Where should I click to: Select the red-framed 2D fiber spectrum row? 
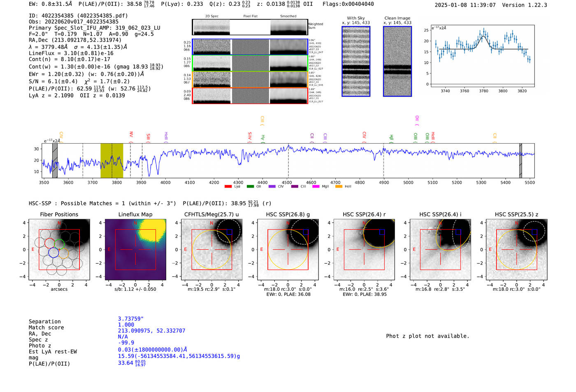click(250, 95)
